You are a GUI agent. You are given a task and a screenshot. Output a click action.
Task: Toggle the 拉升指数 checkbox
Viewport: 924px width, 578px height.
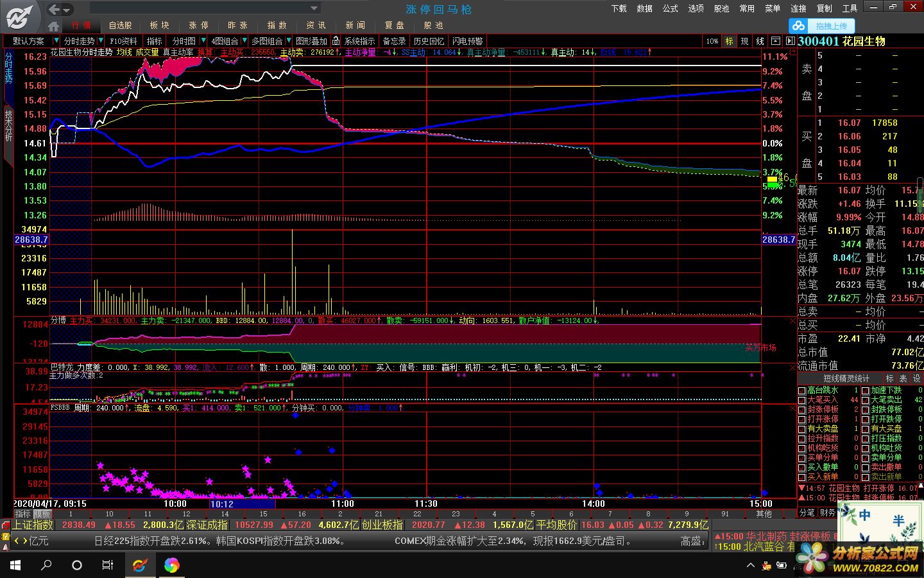(801, 439)
